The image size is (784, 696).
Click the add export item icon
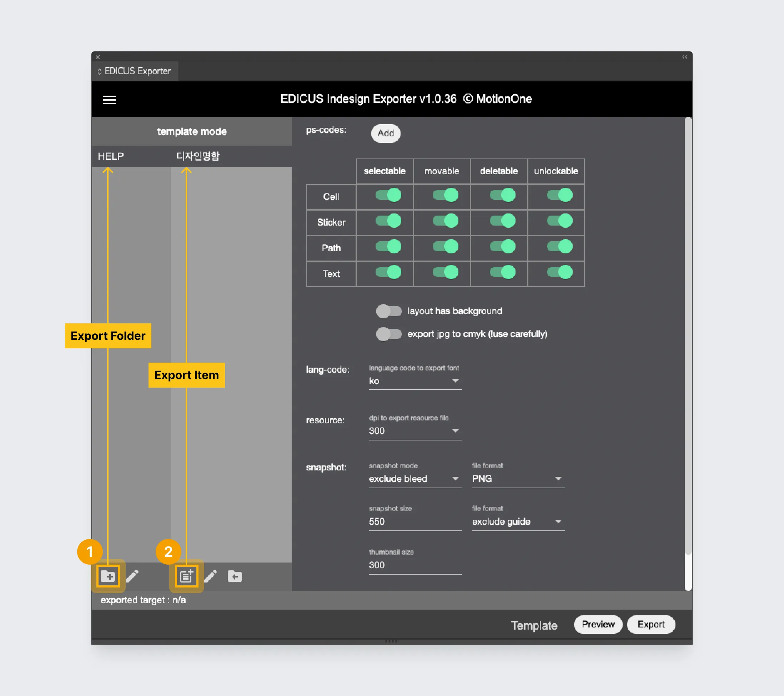point(187,576)
